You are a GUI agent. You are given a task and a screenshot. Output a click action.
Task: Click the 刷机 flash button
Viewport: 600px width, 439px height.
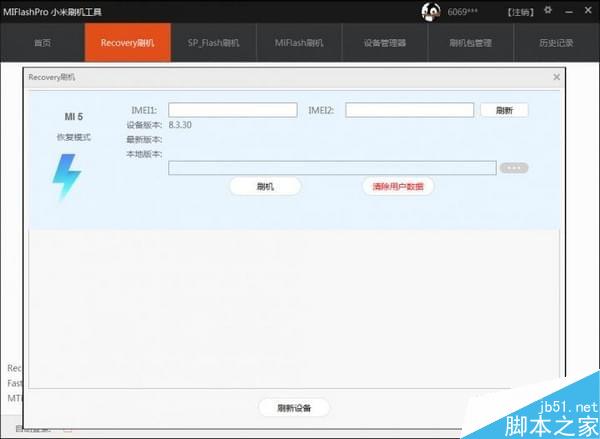coord(265,186)
